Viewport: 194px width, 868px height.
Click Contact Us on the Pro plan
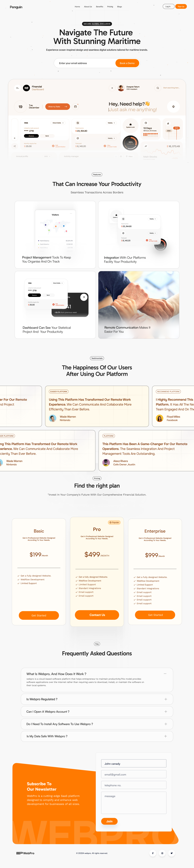pos(97,615)
